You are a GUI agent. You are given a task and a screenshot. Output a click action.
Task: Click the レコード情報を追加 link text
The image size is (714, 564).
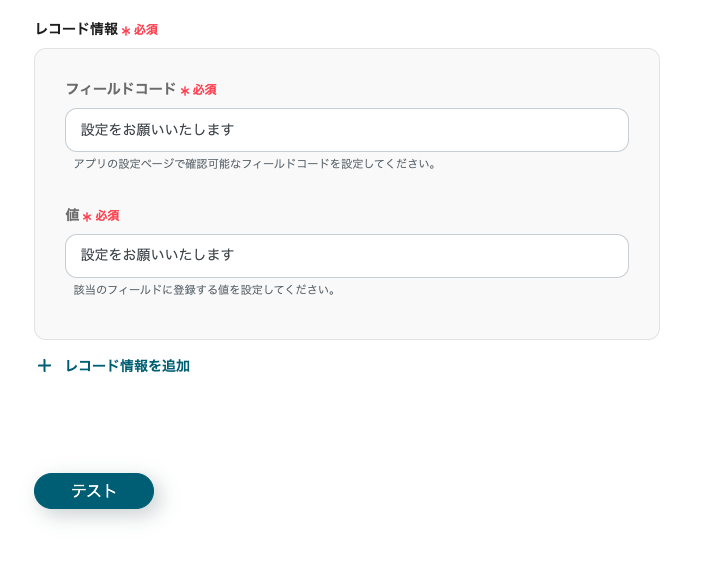click(127, 366)
